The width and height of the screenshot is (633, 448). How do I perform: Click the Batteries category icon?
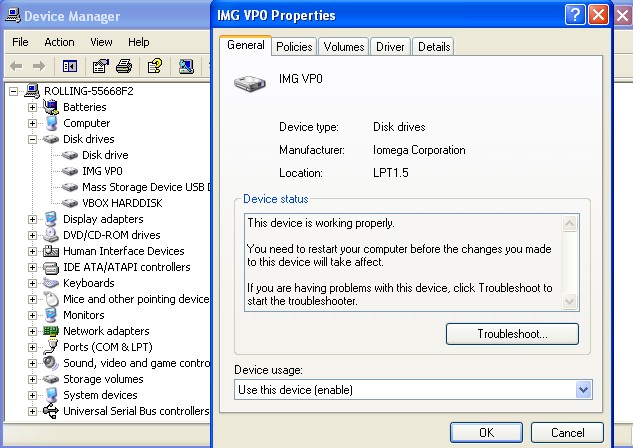[51, 107]
